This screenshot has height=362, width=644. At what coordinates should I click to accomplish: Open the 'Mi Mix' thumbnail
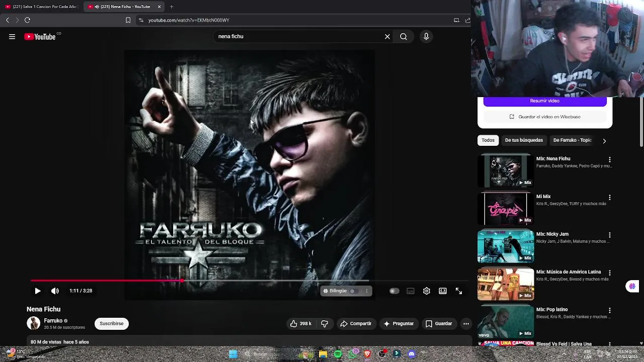[506, 208]
